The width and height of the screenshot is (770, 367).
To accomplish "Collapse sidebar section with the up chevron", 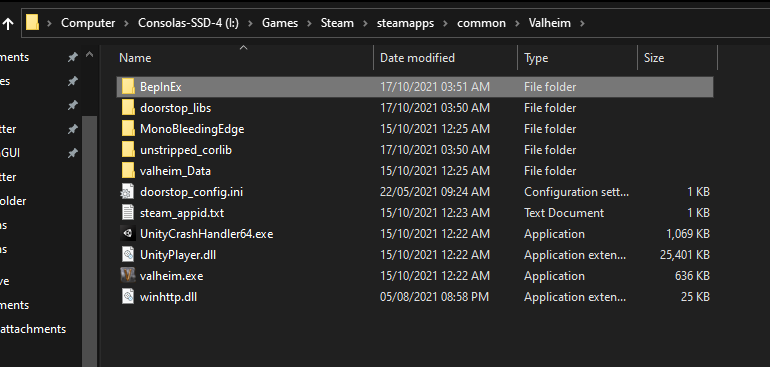I will (89, 55).
